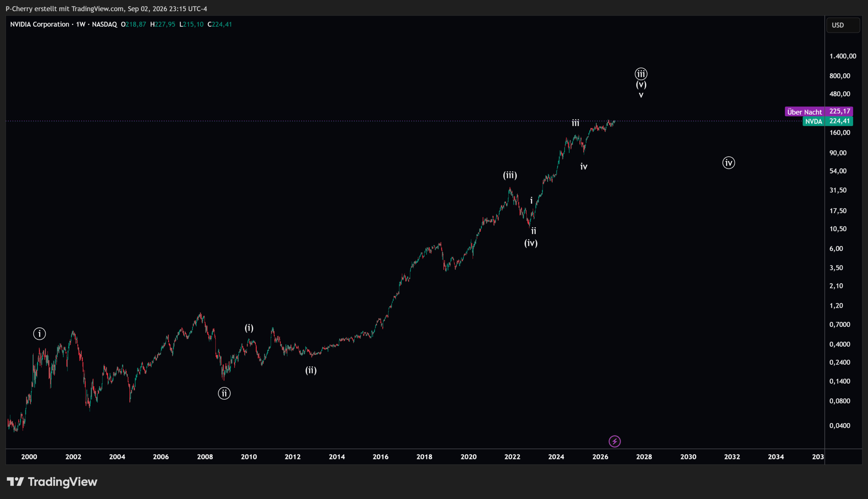Click the (iii) wave label near 2022
This screenshot has width=868, height=499.
(510, 175)
